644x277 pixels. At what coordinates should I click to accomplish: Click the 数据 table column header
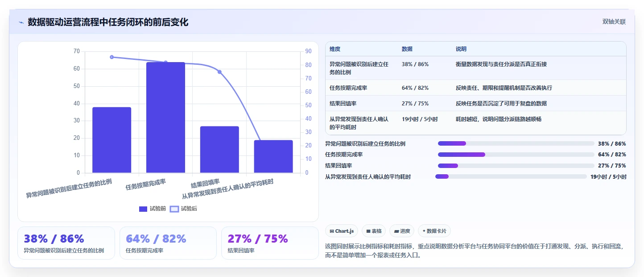[x=407, y=49]
